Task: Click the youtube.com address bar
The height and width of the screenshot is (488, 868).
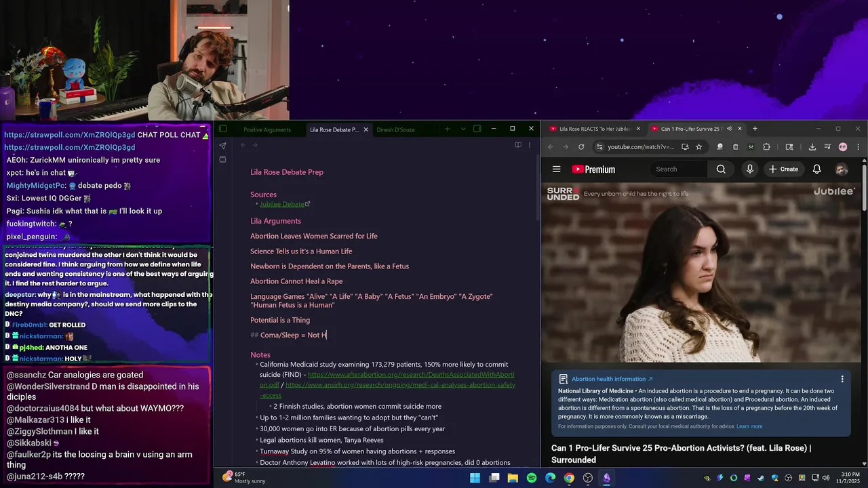Action: 641,146
